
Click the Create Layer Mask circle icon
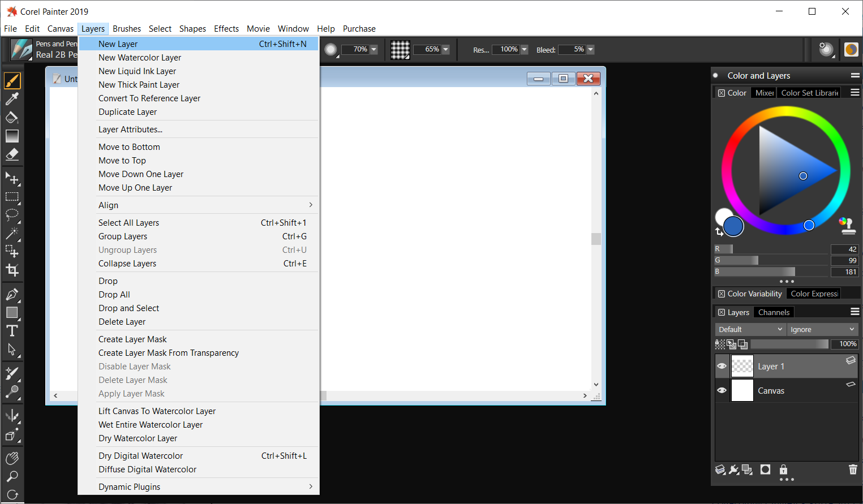tap(765, 469)
